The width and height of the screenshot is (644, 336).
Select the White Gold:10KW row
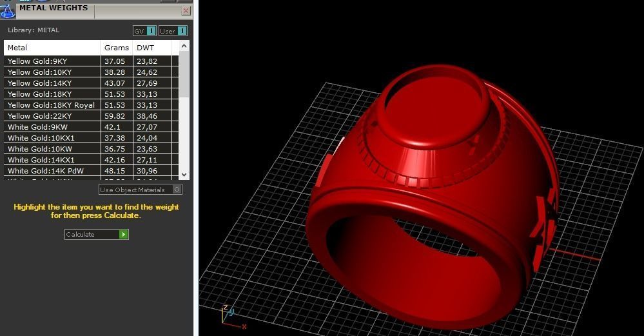[x=91, y=149]
